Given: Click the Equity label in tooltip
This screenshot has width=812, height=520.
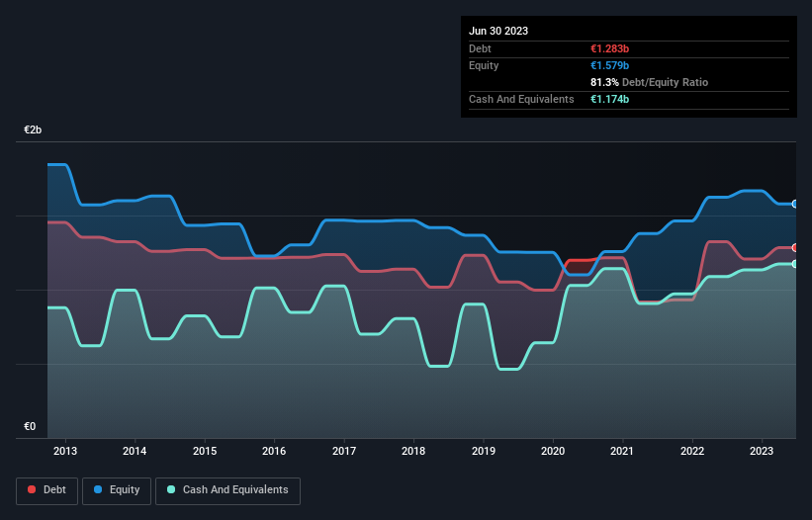Looking at the screenshot, I should (x=484, y=65).
